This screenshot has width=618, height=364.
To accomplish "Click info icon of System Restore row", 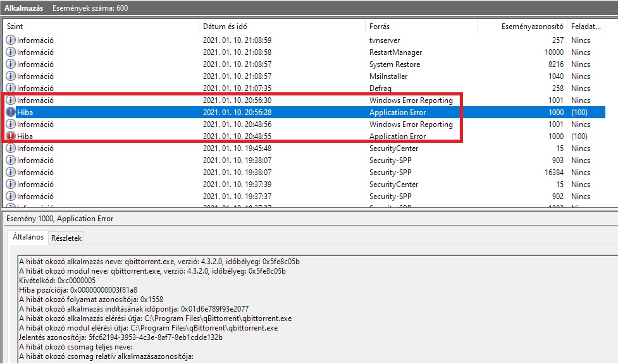I will [x=11, y=64].
